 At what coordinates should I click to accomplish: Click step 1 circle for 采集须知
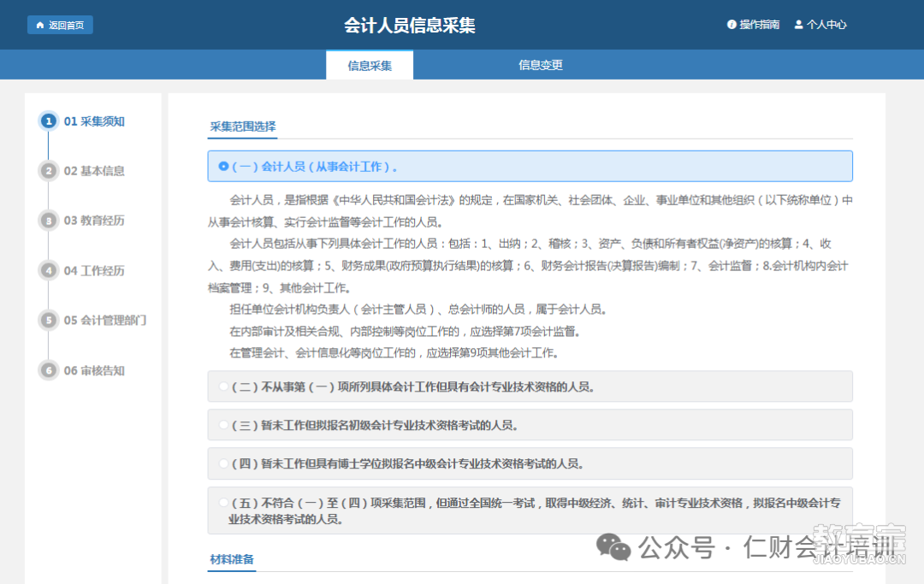click(48, 121)
